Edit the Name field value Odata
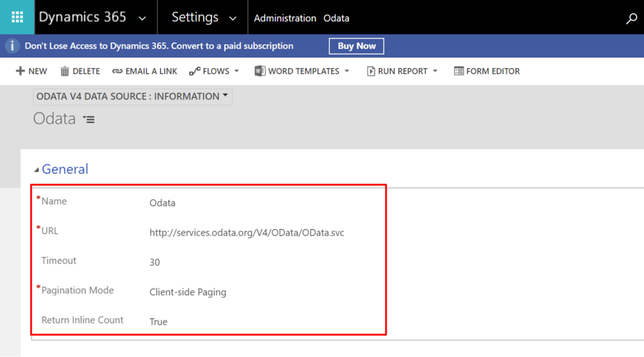644x357 pixels. click(x=162, y=203)
